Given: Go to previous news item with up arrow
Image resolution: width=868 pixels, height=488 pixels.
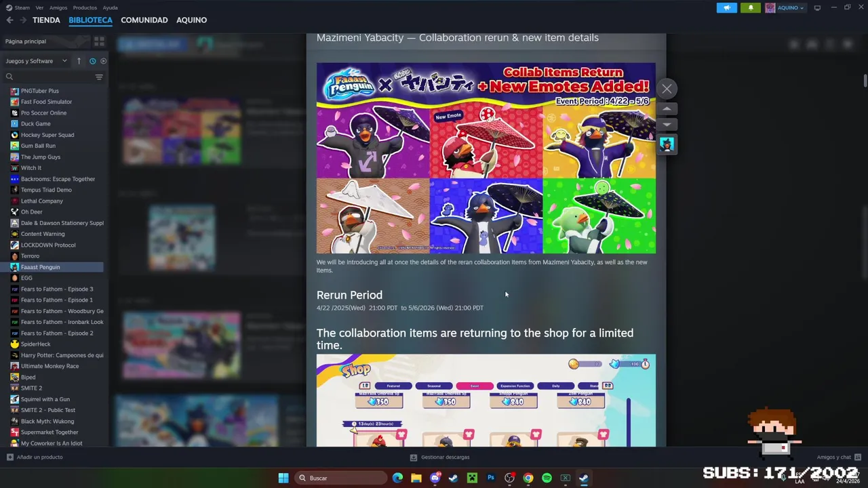Looking at the screenshot, I should click(x=667, y=109).
